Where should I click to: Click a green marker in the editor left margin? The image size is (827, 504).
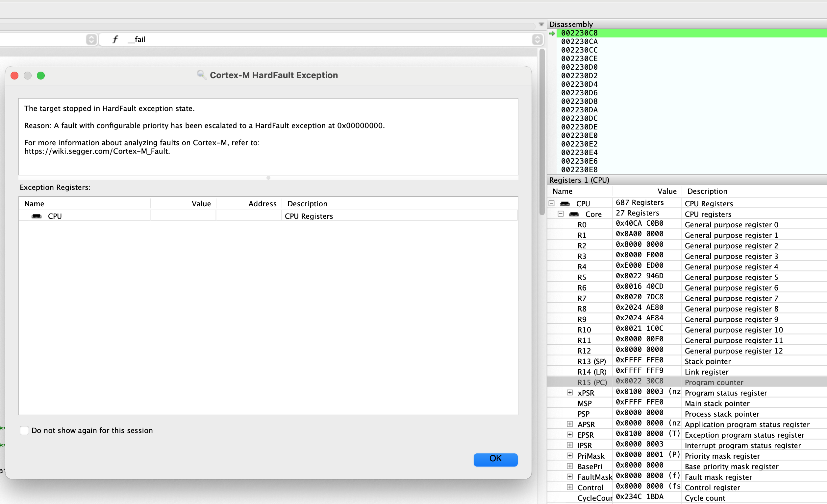(x=2, y=428)
